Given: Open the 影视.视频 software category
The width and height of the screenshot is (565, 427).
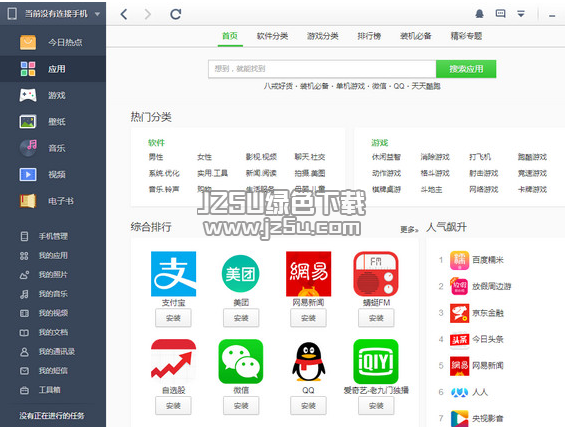Looking at the screenshot, I should pyautogui.click(x=261, y=157).
